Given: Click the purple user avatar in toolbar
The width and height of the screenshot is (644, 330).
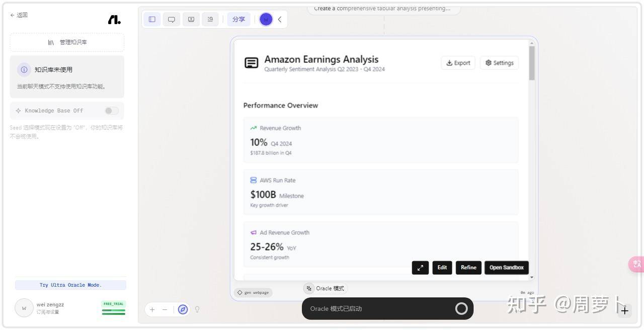Looking at the screenshot, I should click(266, 19).
